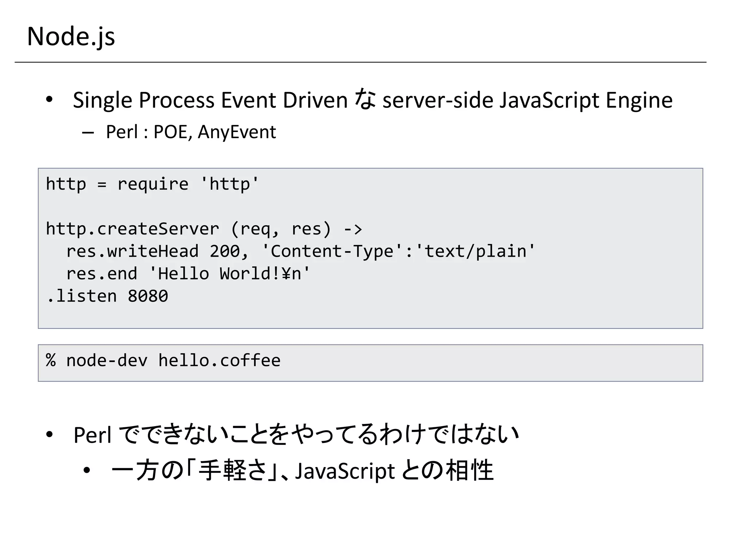Click the 'Perl : POE, AnyEvent' sub-bullet

point(191,132)
